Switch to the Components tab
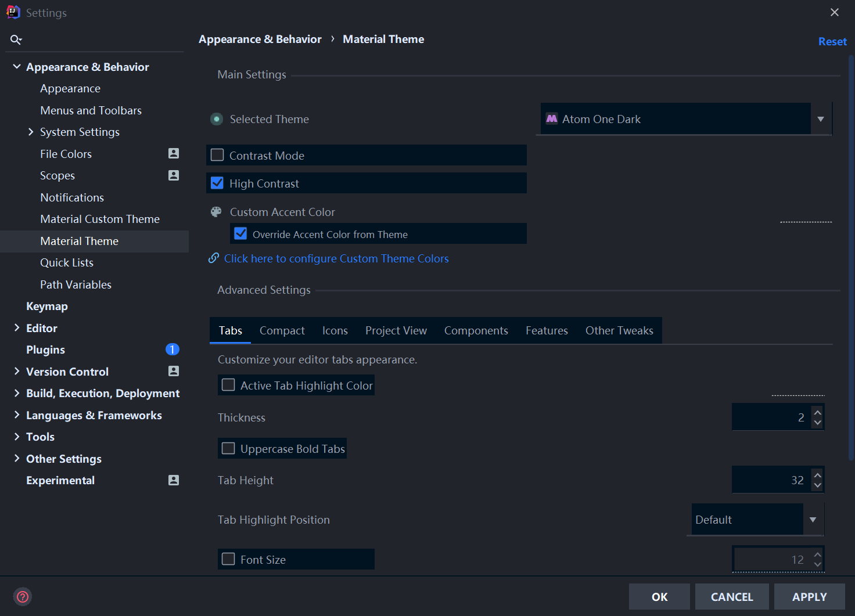Image resolution: width=855 pixels, height=616 pixels. pos(476,330)
